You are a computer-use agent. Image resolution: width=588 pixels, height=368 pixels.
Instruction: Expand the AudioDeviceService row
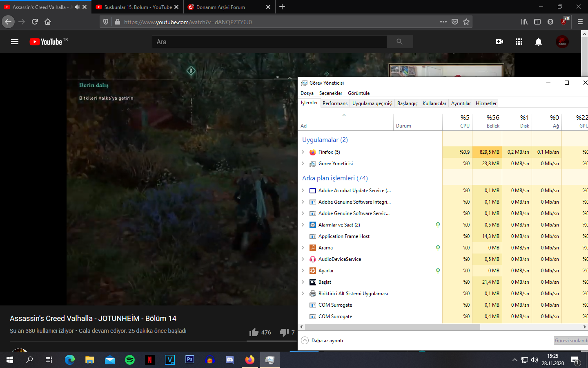[303, 259]
